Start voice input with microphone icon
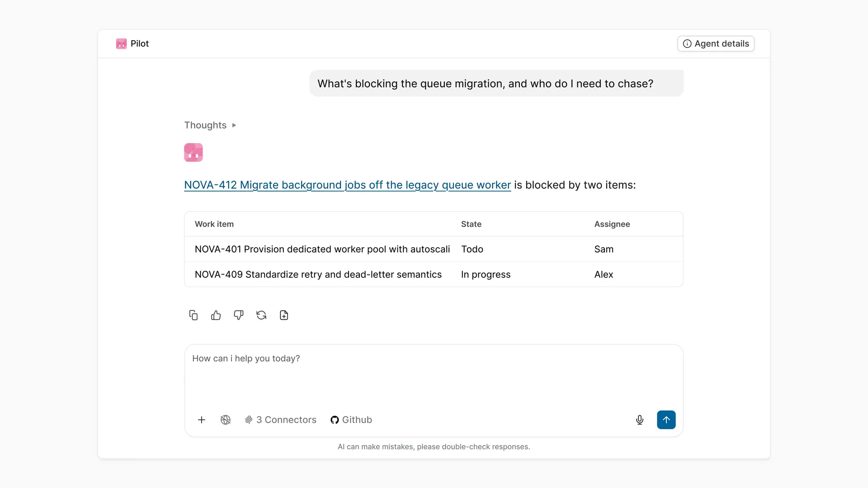868x488 pixels. pos(640,420)
